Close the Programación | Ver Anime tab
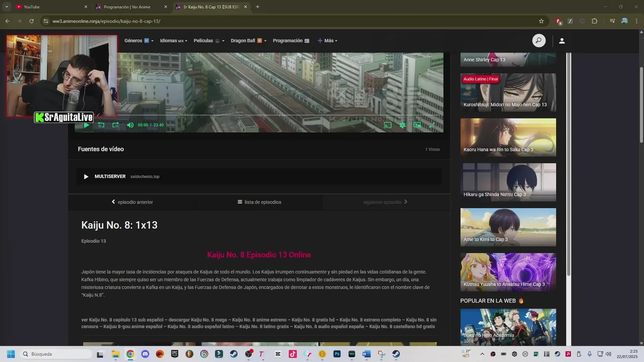644x362 pixels. tap(166, 7)
